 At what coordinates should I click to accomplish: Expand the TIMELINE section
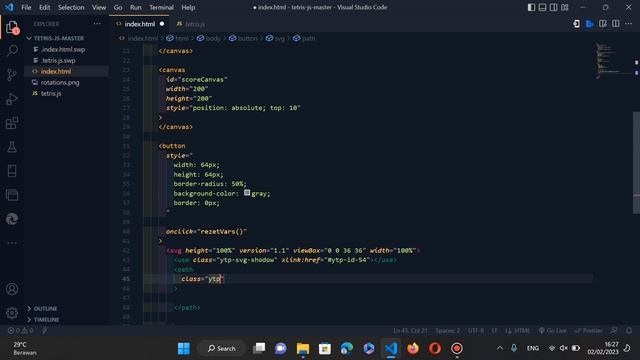coord(46,319)
